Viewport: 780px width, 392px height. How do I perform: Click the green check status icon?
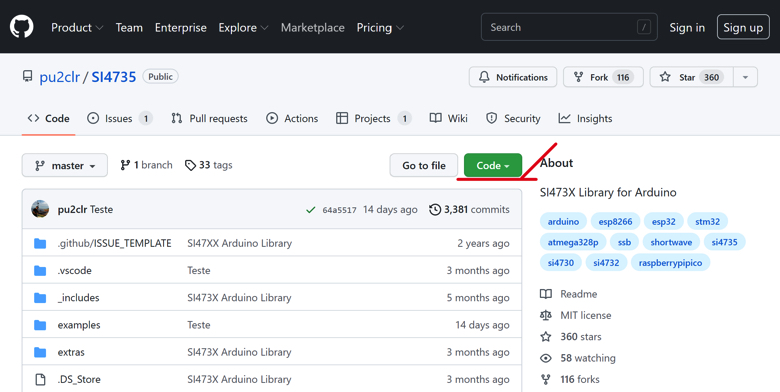click(310, 210)
